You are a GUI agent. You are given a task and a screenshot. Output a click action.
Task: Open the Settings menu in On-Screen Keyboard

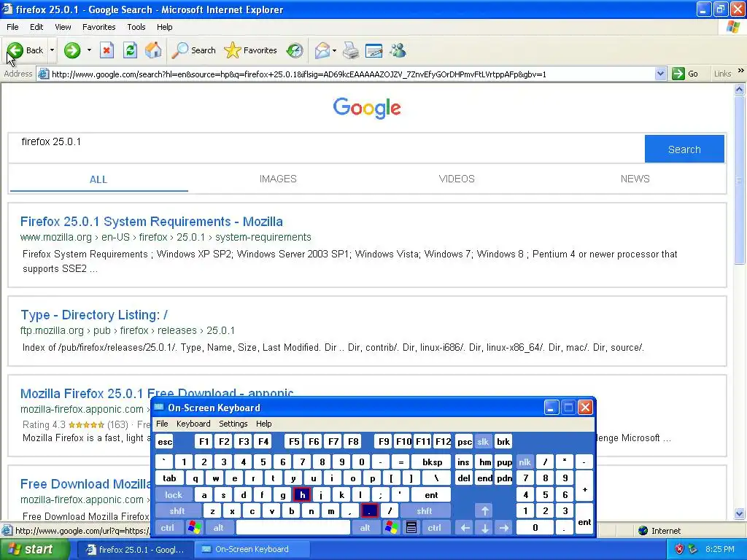pos(233,424)
